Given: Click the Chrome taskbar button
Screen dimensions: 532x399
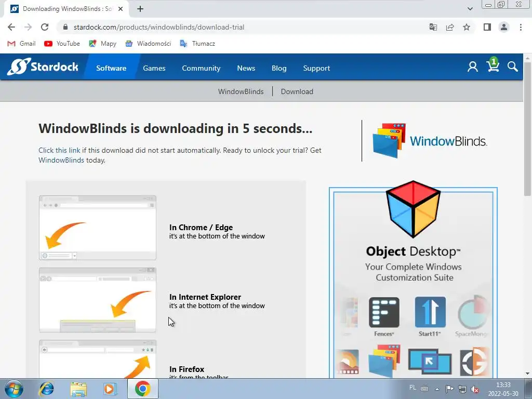Looking at the screenshot, I should point(142,389).
